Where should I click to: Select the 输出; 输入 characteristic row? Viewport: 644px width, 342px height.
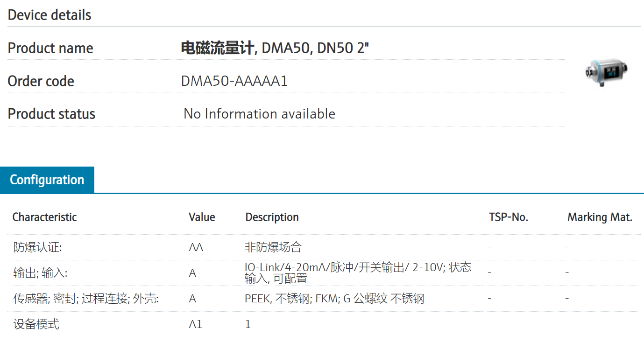pos(40,273)
